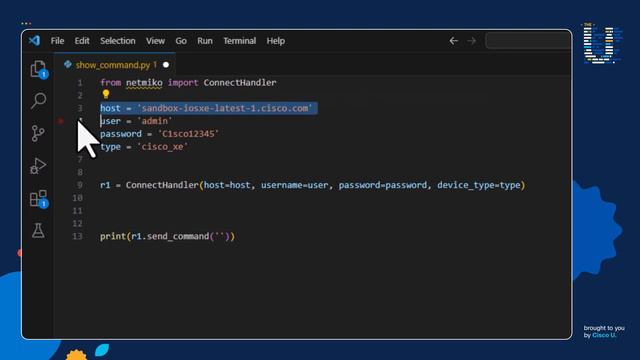Viewport: 640px width, 360px height.
Task: Open the Selection menu
Action: tap(118, 41)
